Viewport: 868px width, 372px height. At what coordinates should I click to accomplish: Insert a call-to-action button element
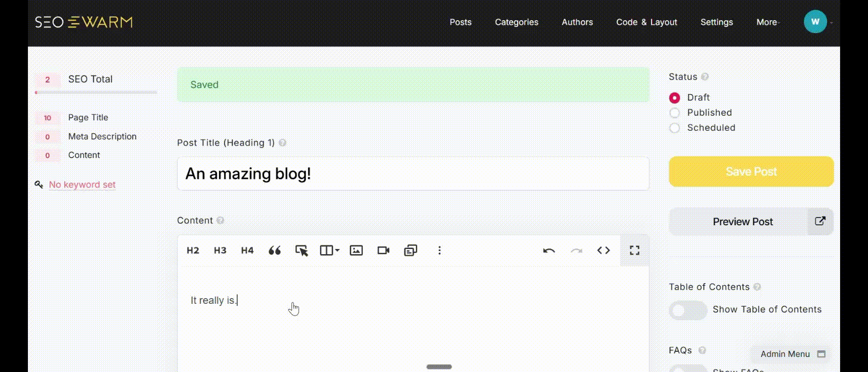[x=302, y=251]
